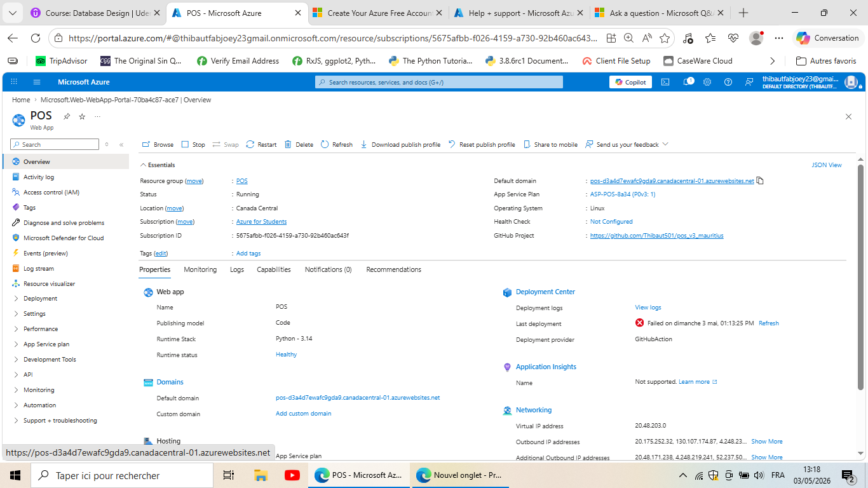Switch to the Notifications (0) tab
The height and width of the screenshot is (488, 868).
coord(328,269)
